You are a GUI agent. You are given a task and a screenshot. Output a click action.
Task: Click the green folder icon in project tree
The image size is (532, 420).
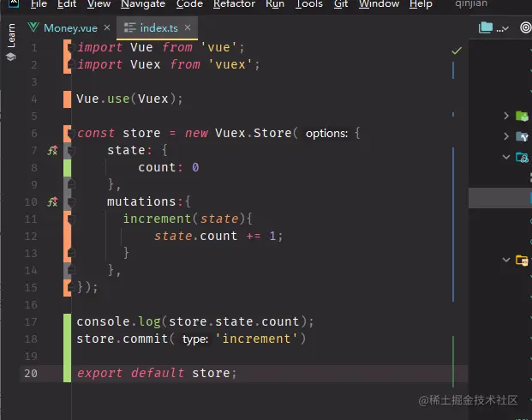[x=522, y=116]
